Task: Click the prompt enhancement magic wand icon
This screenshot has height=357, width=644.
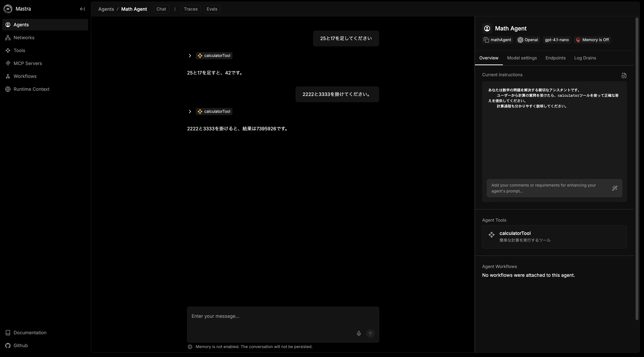Action: (x=615, y=188)
